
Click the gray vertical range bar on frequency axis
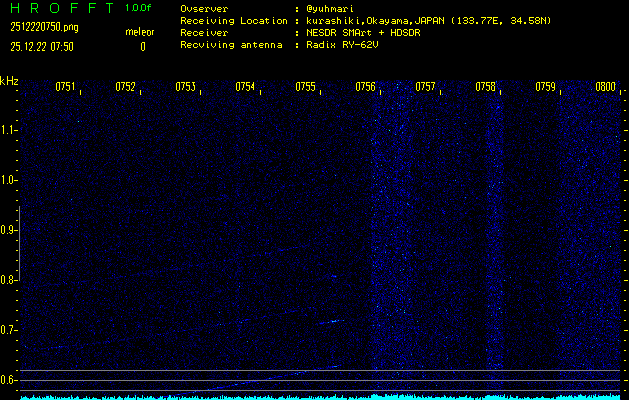pyautogui.click(x=19, y=244)
